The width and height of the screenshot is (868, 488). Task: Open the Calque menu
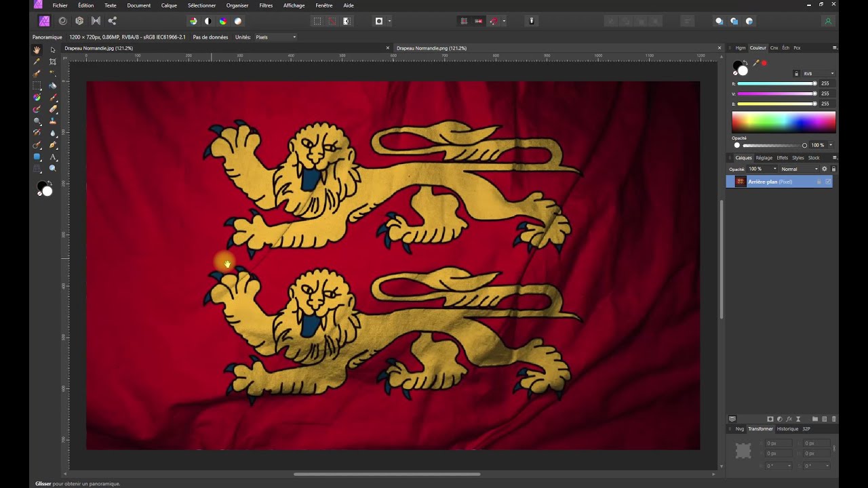[169, 5]
